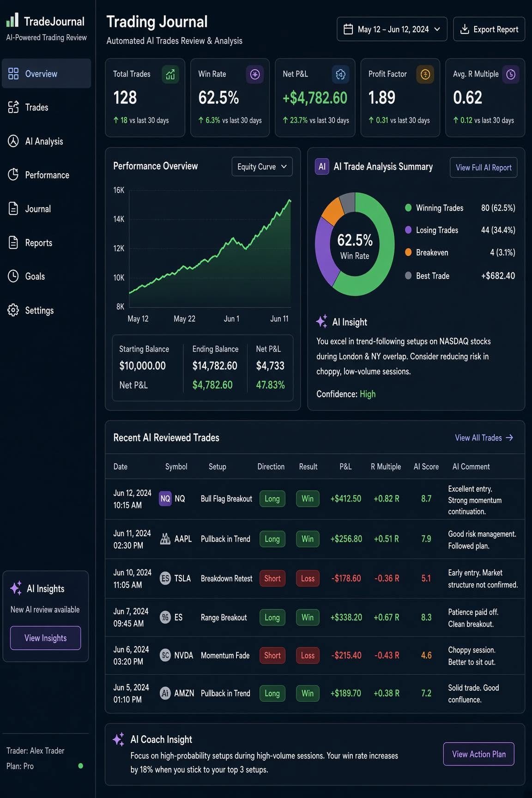Click the orange Breakeven legend dot
This screenshot has width=532, height=798.
[408, 252]
